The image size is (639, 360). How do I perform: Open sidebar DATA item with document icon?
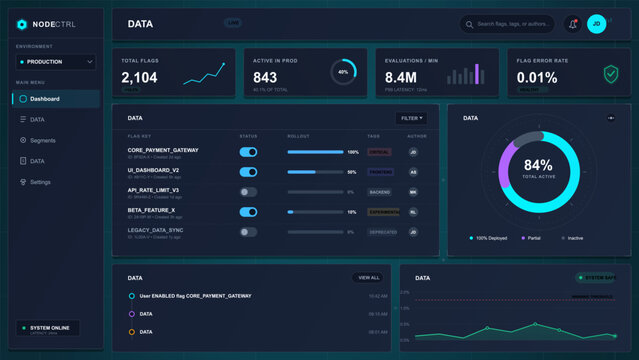[x=56, y=161]
